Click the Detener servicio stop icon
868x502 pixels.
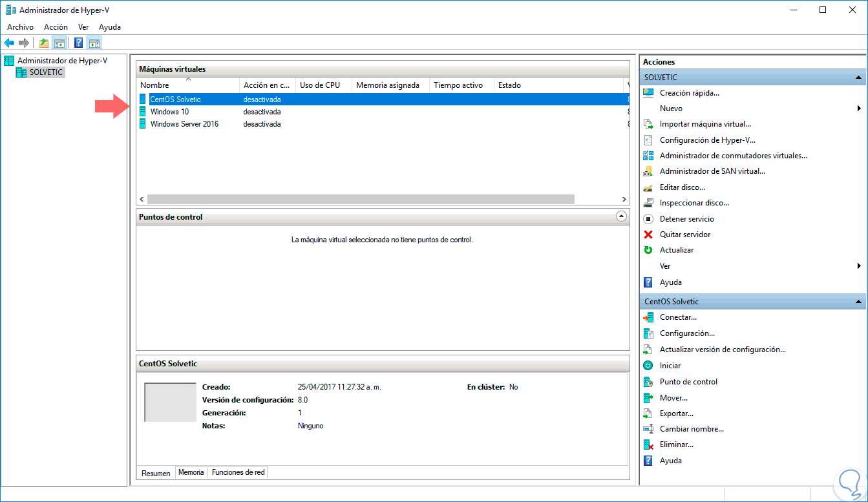click(x=648, y=219)
